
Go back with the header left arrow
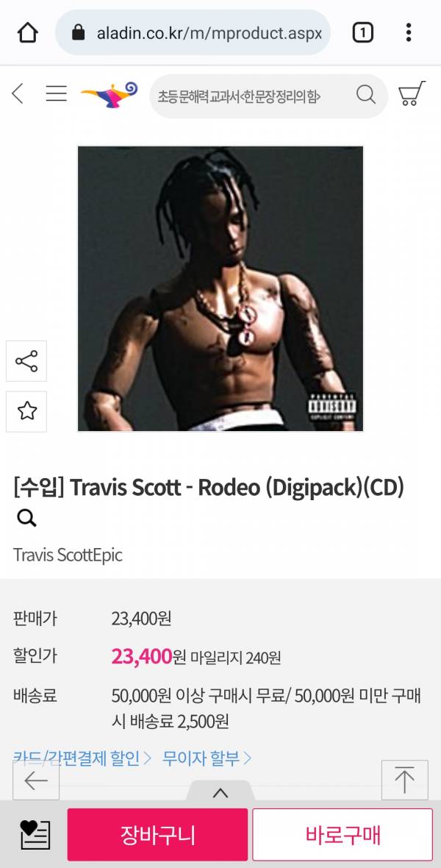point(18,93)
